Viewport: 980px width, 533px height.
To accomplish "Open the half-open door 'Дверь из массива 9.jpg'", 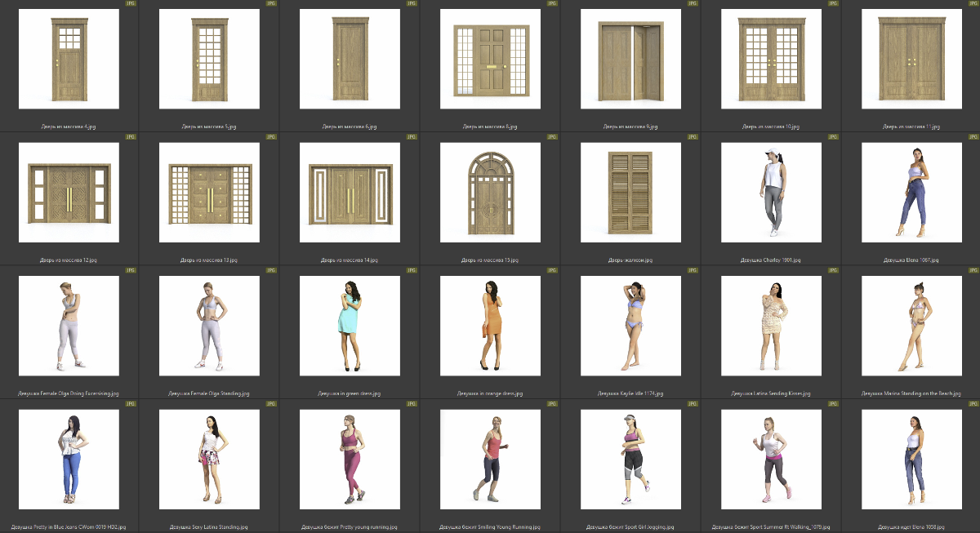I will 630,59.
